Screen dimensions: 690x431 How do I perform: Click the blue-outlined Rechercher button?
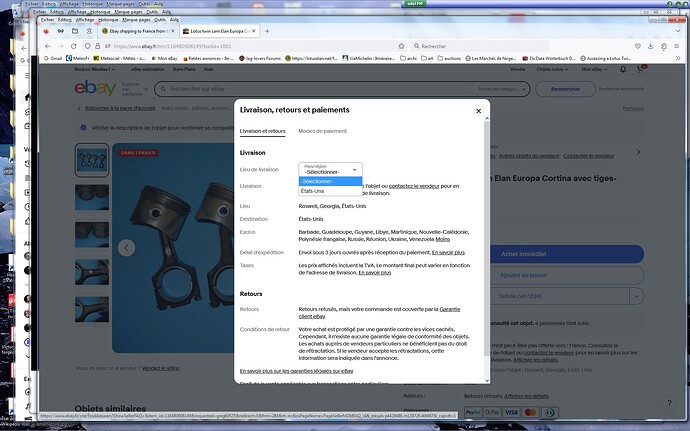point(565,89)
